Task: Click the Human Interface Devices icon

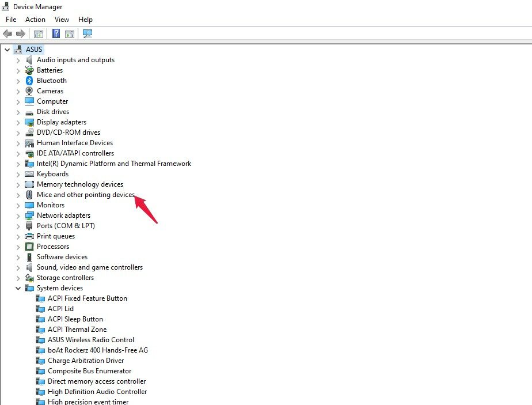Action: pyautogui.click(x=29, y=143)
